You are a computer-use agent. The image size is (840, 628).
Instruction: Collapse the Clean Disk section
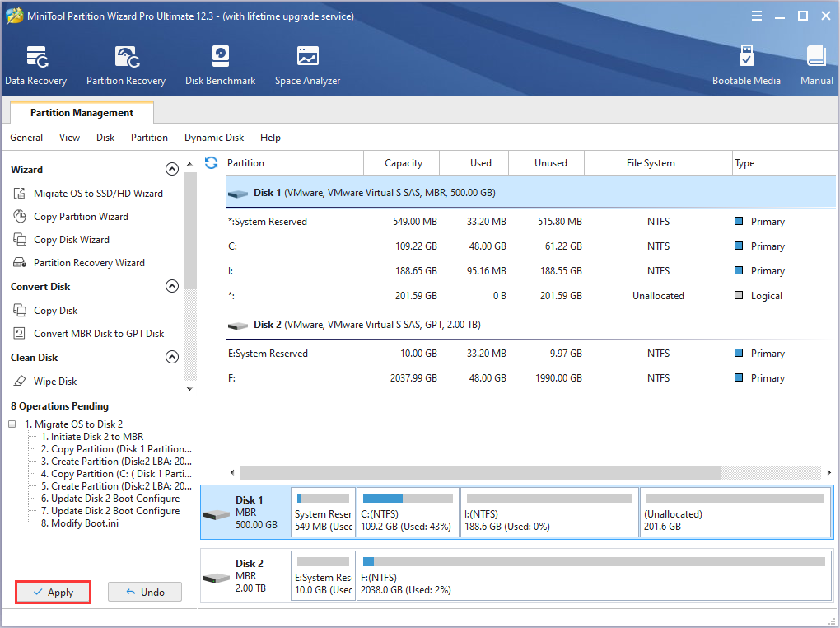point(172,357)
